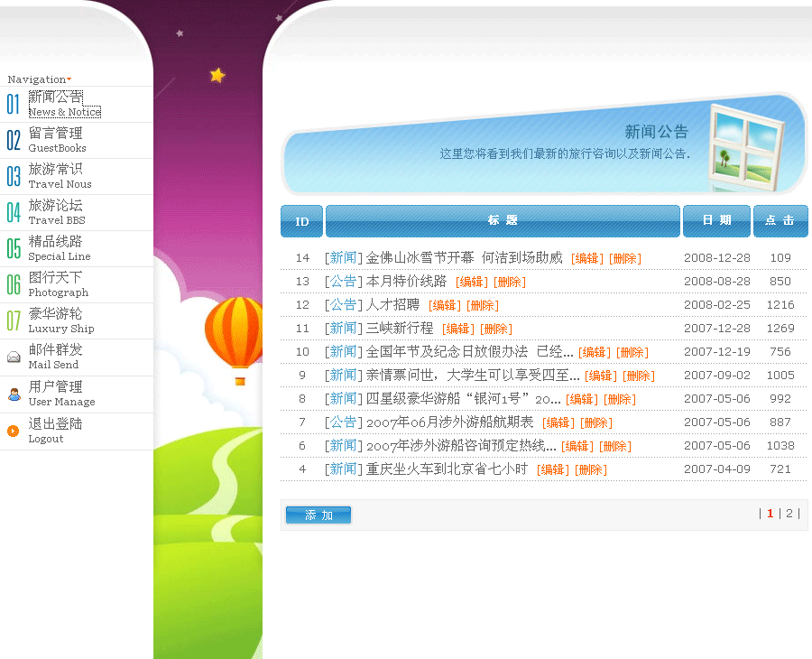Screen dimensions: 812x659
Task: Edit the 全国年节及纪念日放假办法 entry
Action: 595,352
